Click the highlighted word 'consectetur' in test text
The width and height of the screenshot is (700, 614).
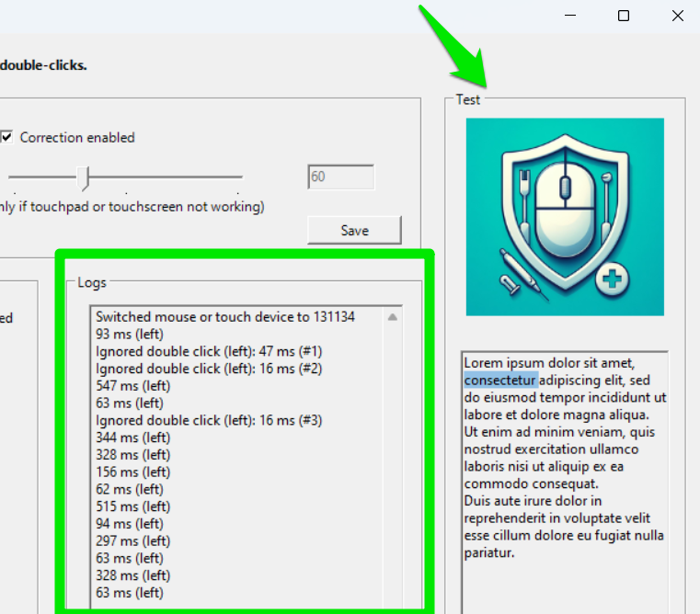(500, 380)
